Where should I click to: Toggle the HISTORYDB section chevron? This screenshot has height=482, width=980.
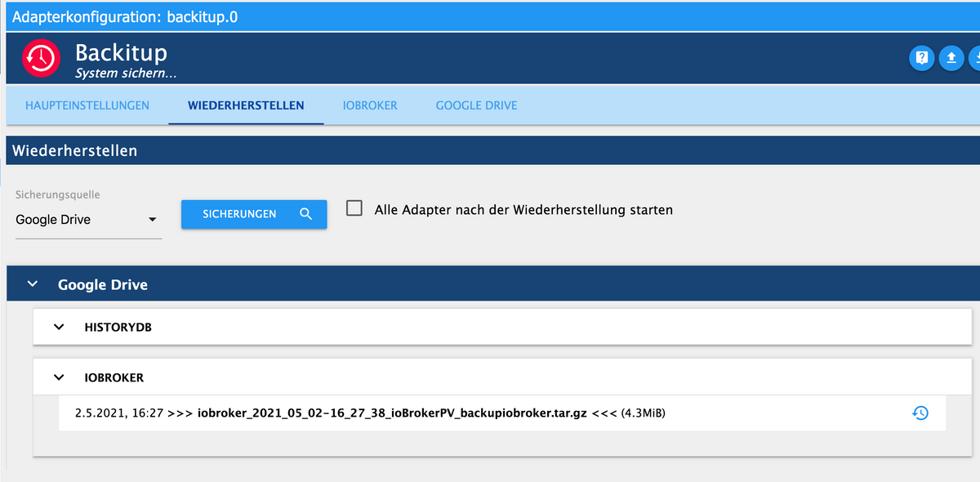[x=59, y=327]
